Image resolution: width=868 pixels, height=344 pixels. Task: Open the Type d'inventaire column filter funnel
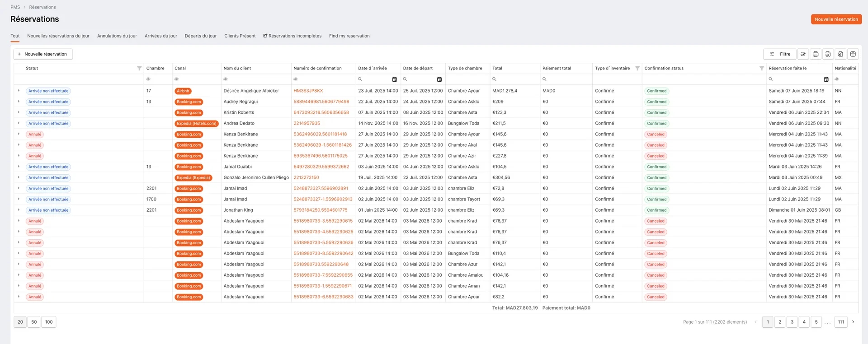pyautogui.click(x=637, y=69)
